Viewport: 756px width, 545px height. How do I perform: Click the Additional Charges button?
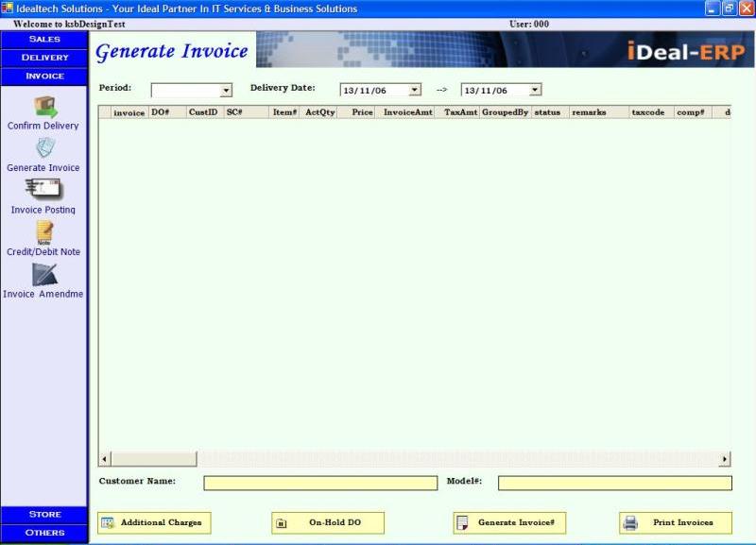point(154,522)
